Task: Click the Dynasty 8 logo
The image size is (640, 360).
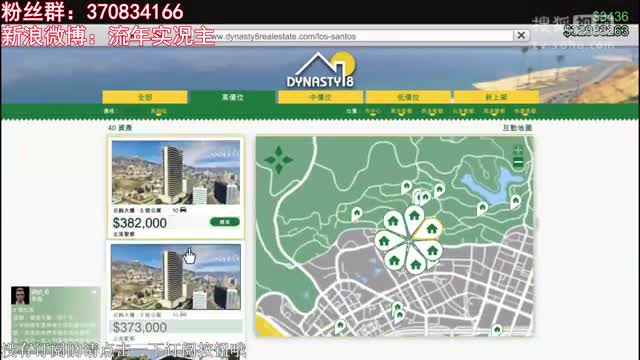Action: coord(320,70)
